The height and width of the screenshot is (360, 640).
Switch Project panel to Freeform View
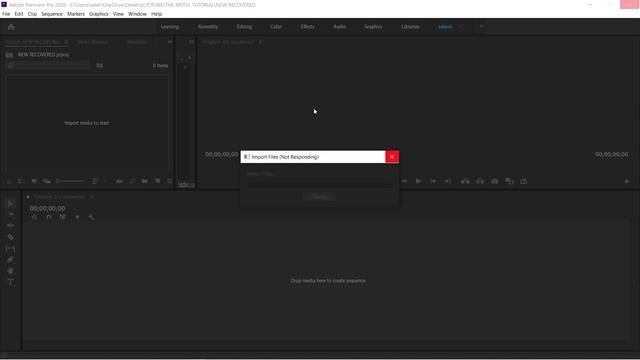click(x=47, y=181)
